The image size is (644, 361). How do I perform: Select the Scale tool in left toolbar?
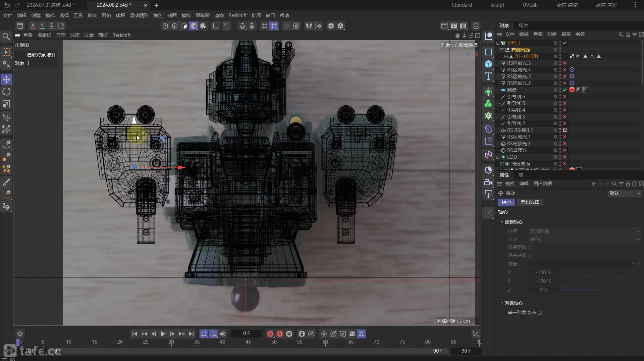(6, 104)
